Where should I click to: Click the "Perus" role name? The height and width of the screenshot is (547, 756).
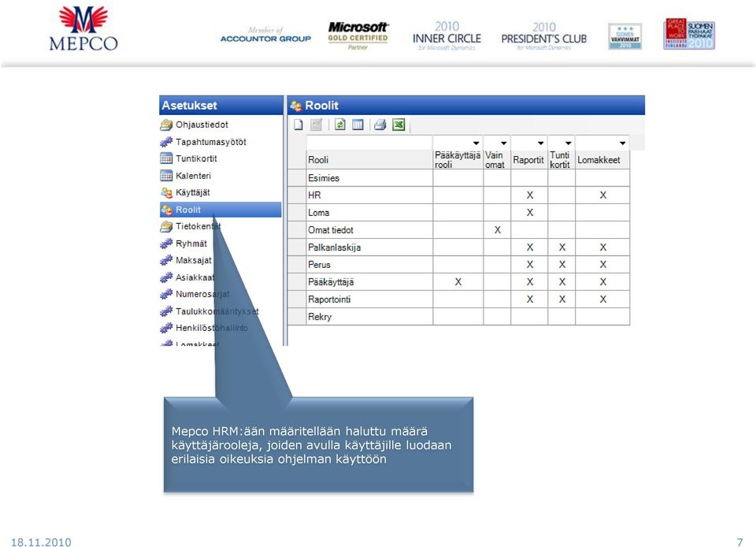[x=319, y=265]
